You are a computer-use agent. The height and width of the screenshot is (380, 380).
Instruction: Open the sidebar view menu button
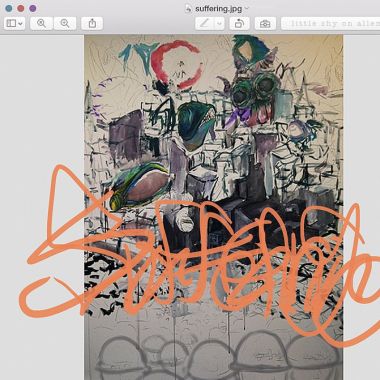(x=14, y=23)
